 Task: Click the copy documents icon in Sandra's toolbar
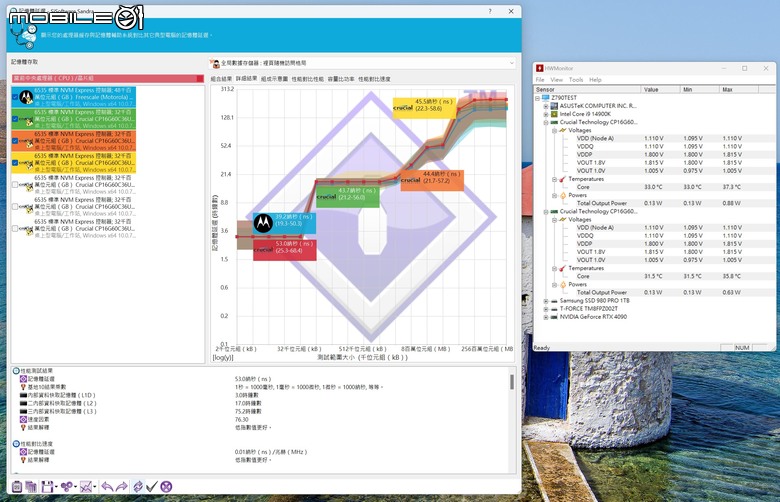point(31,487)
